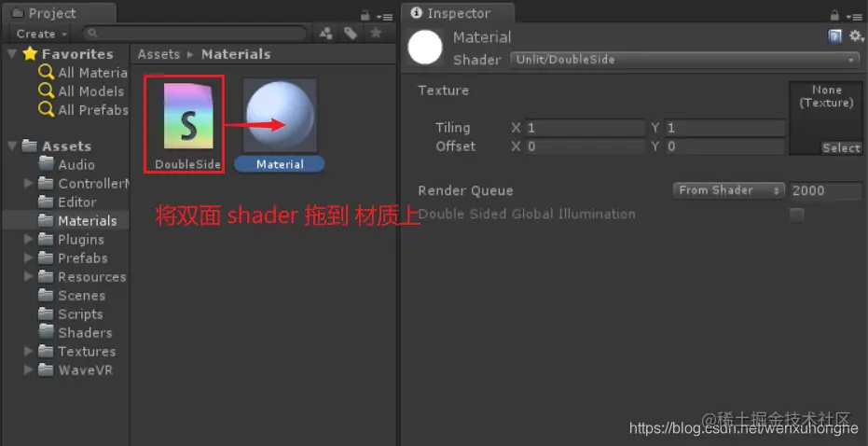Select the Editor folder
The image size is (868, 446).
(x=67, y=202)
